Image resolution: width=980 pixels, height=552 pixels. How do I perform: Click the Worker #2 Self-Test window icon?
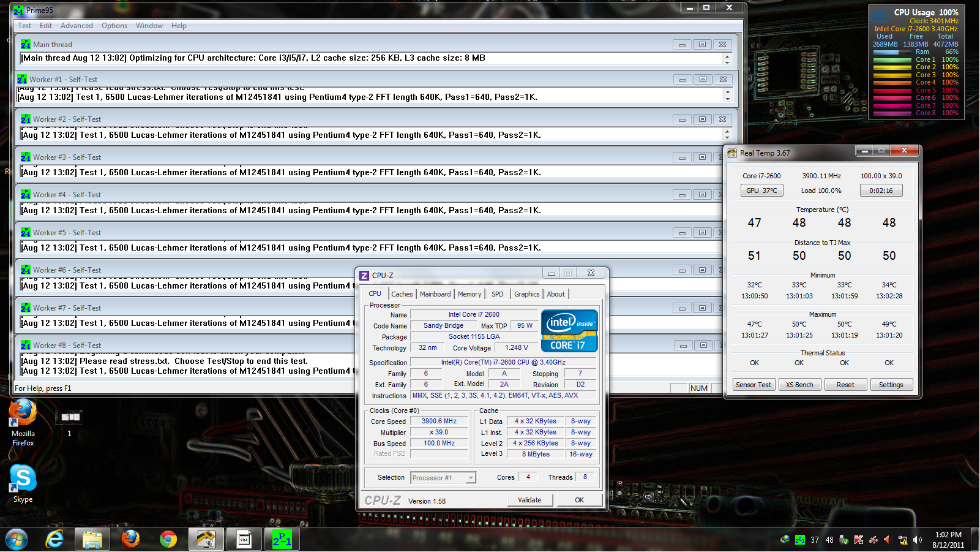[25, 119]
